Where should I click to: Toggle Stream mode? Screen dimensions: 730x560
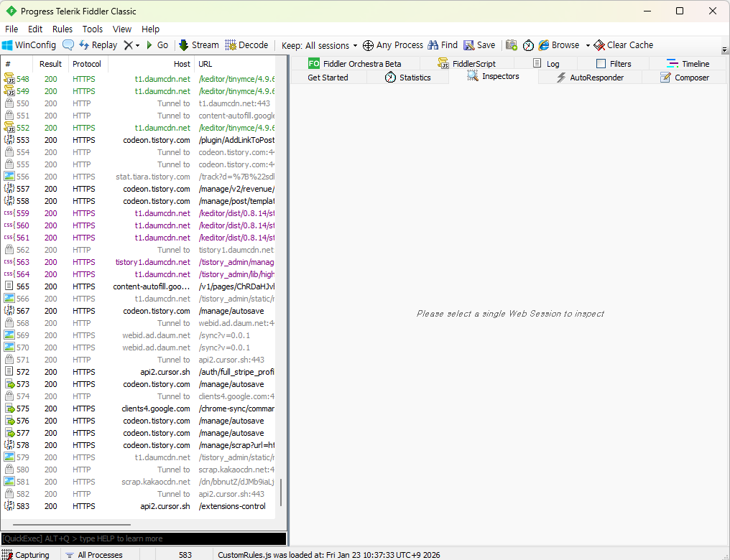point(199,45)
